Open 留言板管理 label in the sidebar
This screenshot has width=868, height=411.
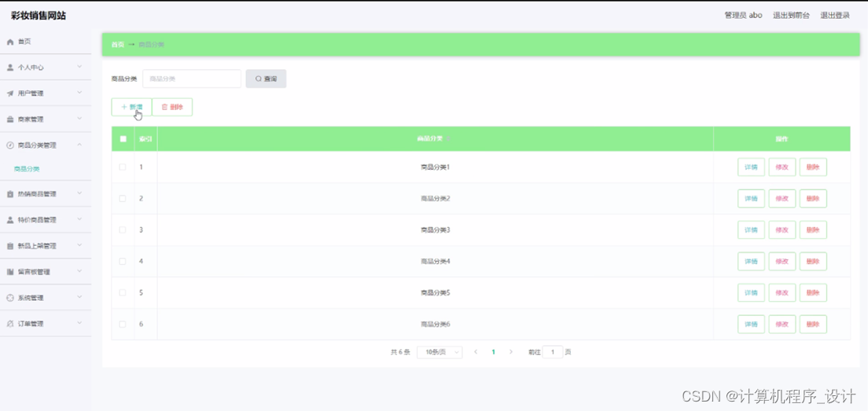point(34,272)
